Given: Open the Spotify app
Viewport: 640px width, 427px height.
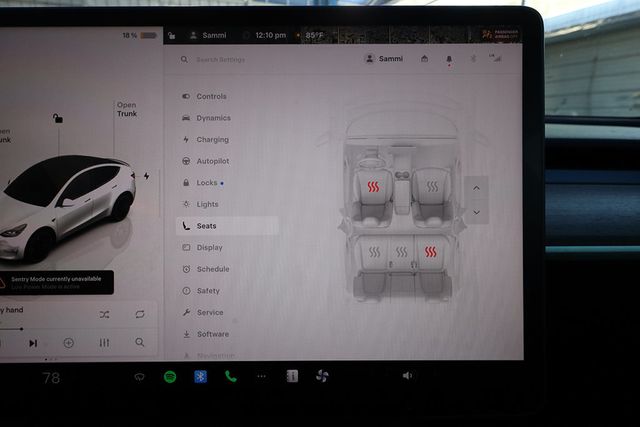Looking at the screenshot, I should [x=170, y=376].
